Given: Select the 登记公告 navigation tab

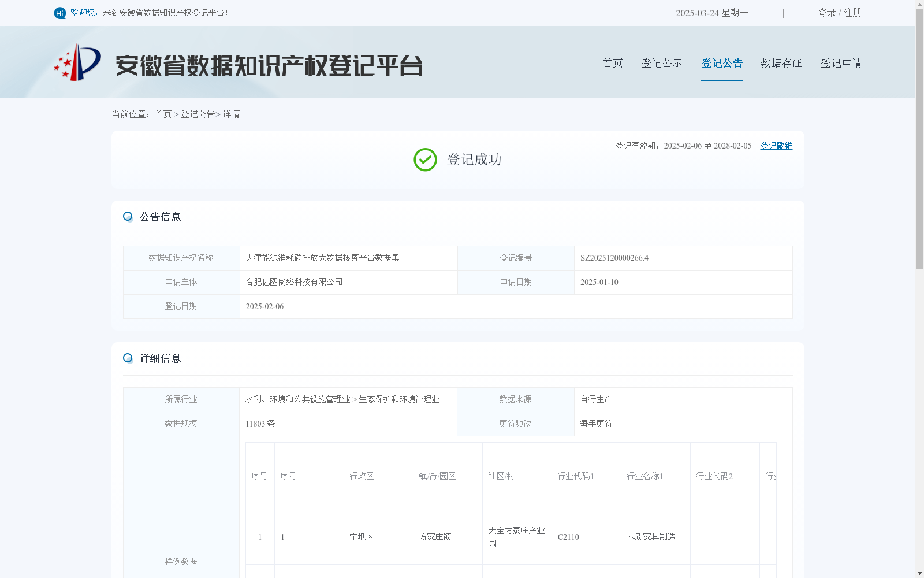Looking at the screenshot, I should 722,63.
